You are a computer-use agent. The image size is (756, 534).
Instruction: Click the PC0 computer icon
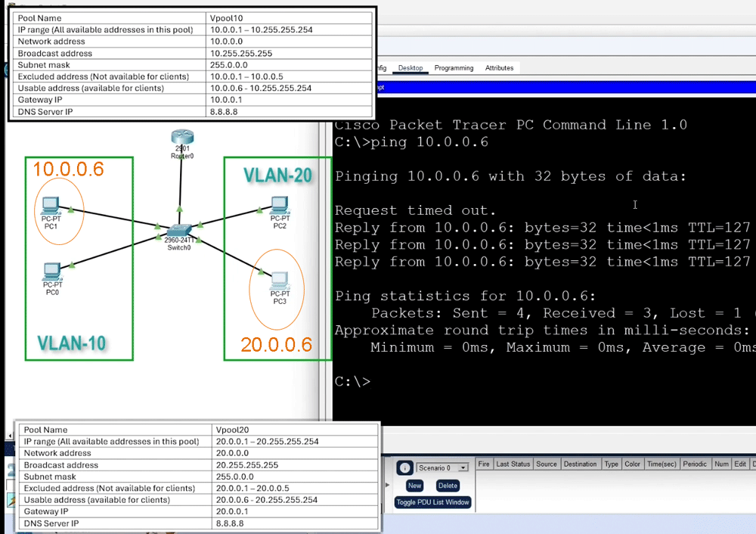[x=51, y=272]
